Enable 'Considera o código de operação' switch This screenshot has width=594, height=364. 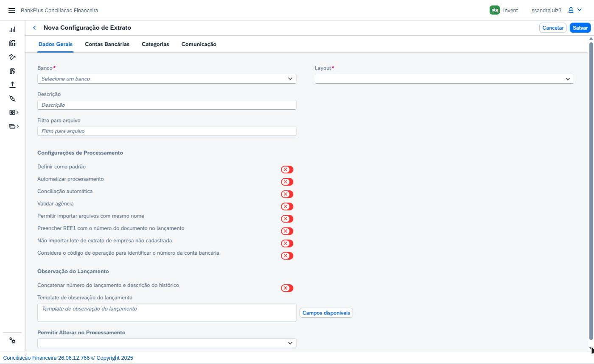click(287, 256)
